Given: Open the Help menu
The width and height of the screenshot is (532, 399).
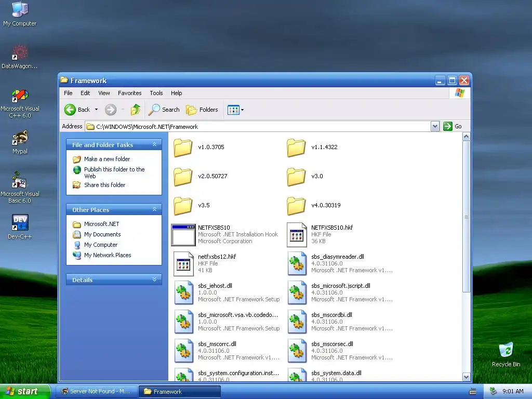Looking at the screenshot, I should tap(177, 93).
